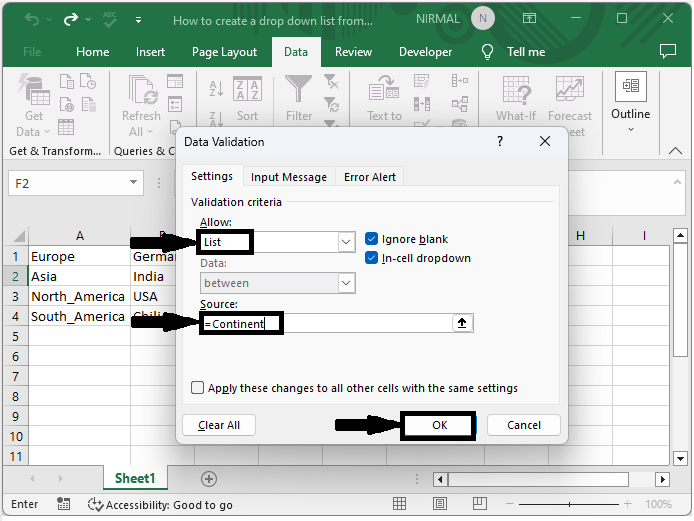The image size is (694, 521).
Task: Run the ABC spelling check icon
Action: pyautogui.click(x=110, y=19)
